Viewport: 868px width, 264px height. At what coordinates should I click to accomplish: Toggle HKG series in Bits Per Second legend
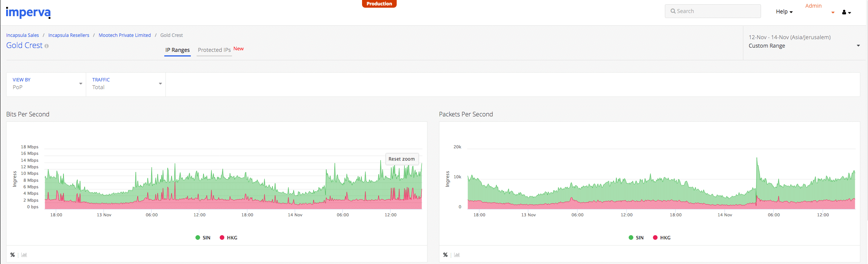click(229, 237)
